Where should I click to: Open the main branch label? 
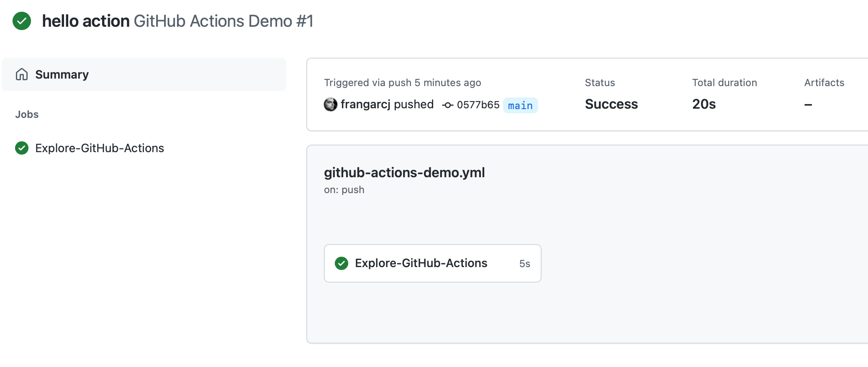point(520,105)
